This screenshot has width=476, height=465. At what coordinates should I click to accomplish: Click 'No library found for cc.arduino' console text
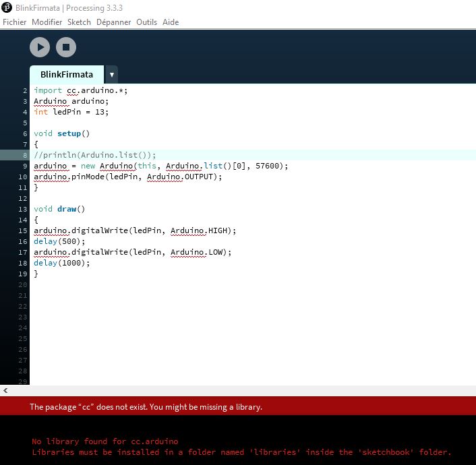click(x=105, y=441)
